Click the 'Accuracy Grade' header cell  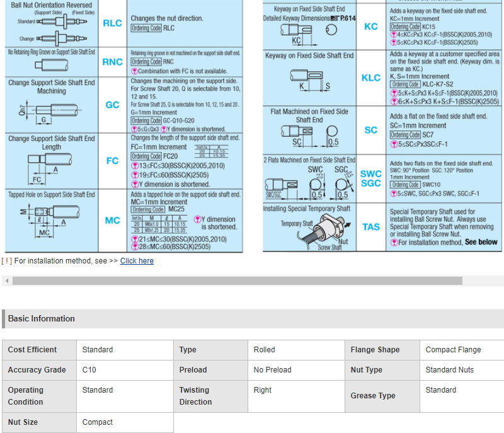[39, 371]
